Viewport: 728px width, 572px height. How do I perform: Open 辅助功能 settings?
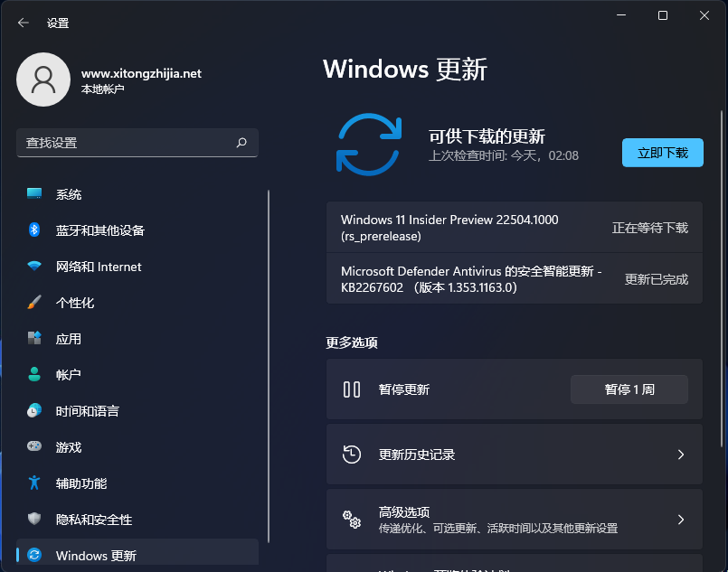(x=137, y=483)
